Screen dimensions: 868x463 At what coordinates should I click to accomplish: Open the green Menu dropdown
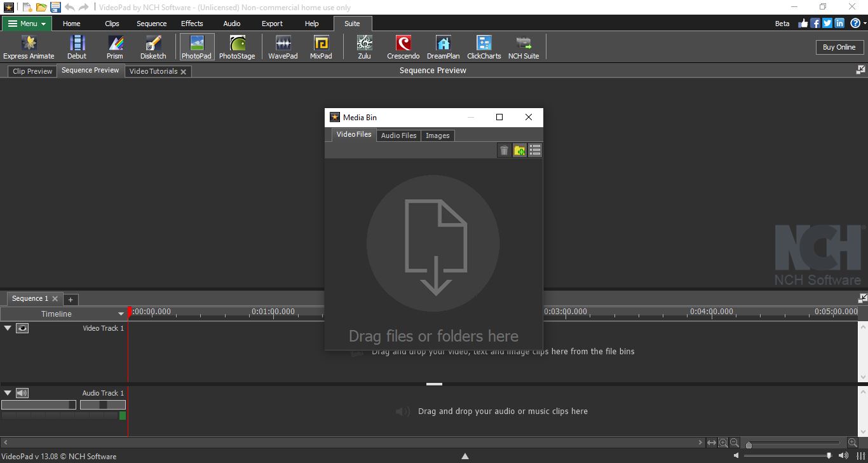click(x=27, y=24)
